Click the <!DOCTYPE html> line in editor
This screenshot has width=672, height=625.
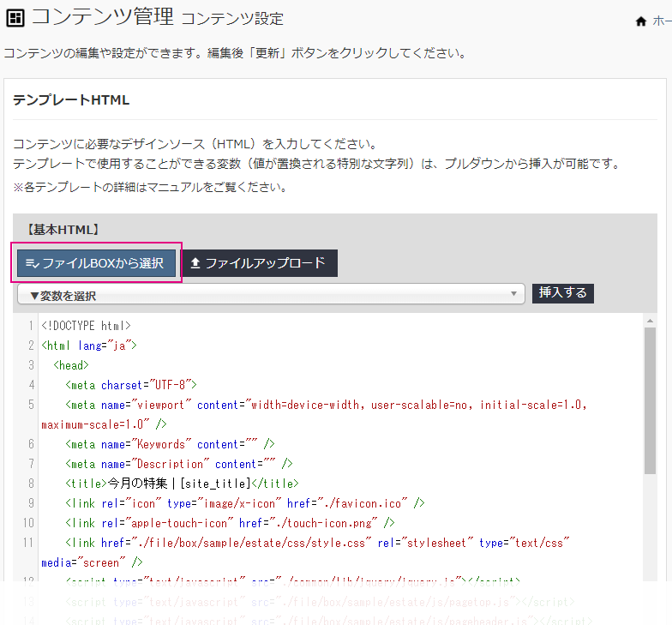[86, 326]
